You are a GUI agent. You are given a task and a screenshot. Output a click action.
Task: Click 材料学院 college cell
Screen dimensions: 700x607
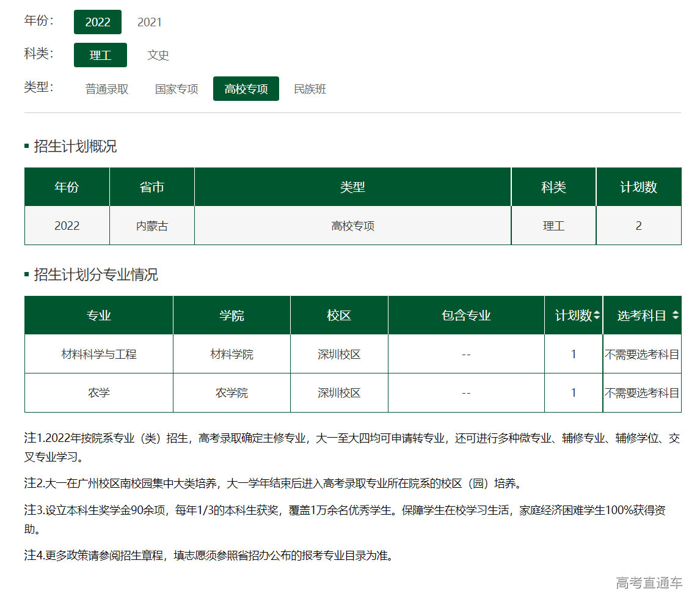(x=232, y=355)
